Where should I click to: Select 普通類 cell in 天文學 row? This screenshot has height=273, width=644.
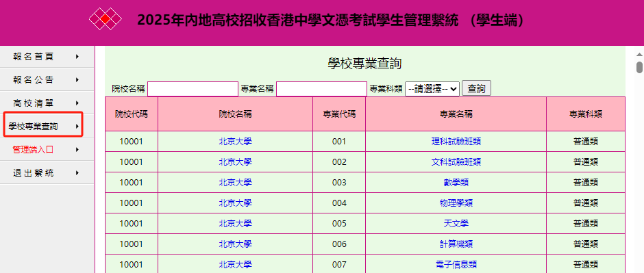586,224
